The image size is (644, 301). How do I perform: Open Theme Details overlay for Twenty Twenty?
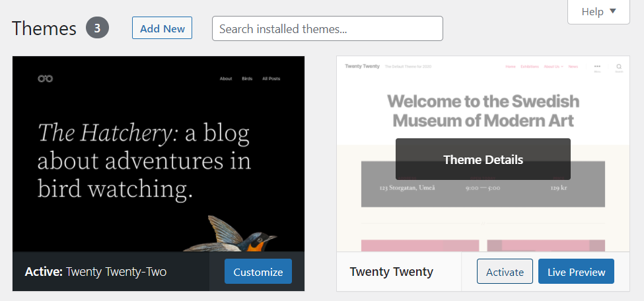coord(483,159)
